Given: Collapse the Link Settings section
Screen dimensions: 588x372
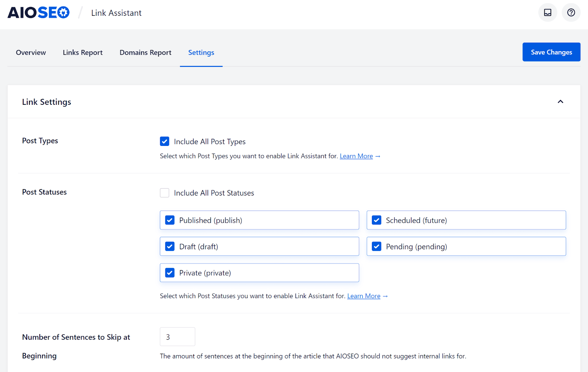Looking at the screenshot, I should pos(560,102).
